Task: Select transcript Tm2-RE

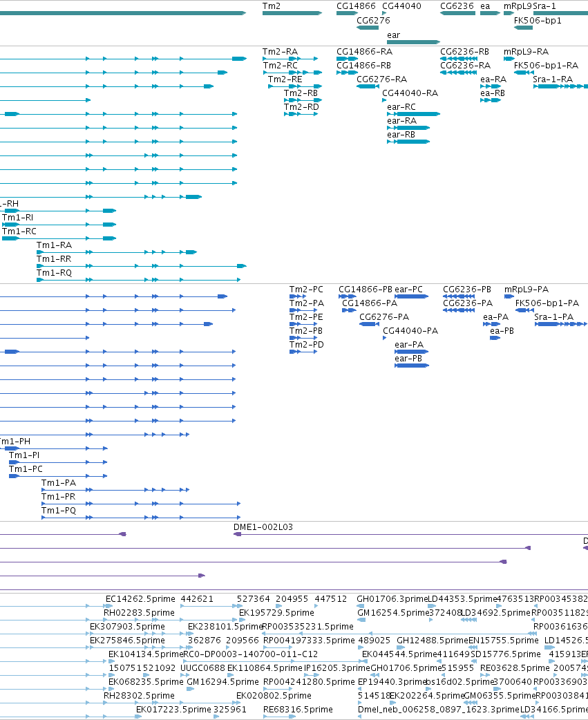Action: (x=285, y=79)
